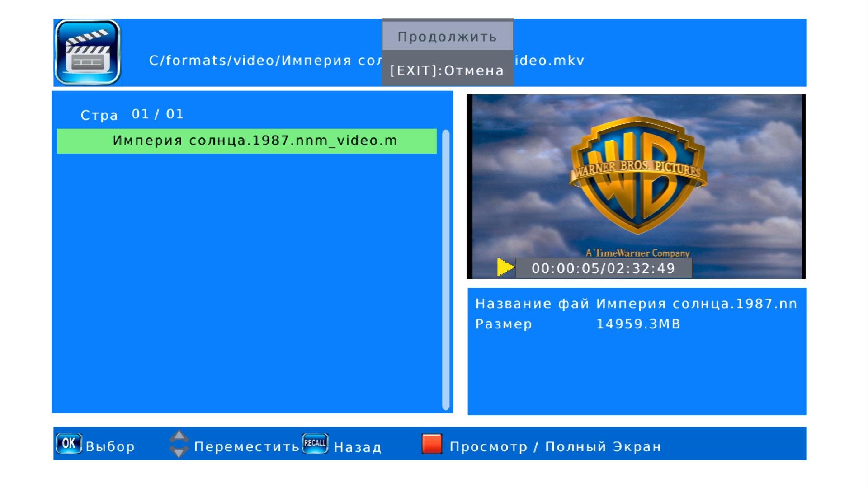Click the red button icon
Viewport: 868px width, 488px height.
[432, 444]
